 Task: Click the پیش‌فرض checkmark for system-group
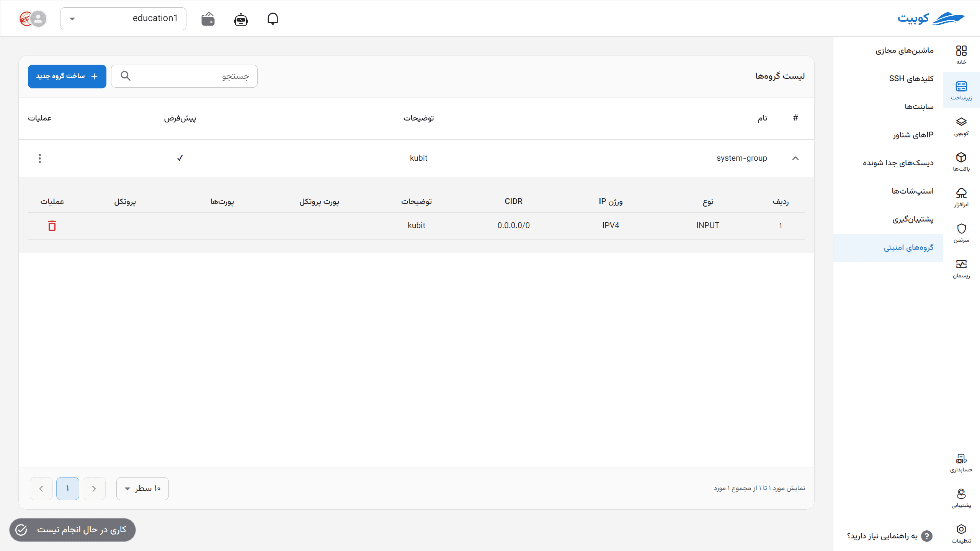coord(180,158)
